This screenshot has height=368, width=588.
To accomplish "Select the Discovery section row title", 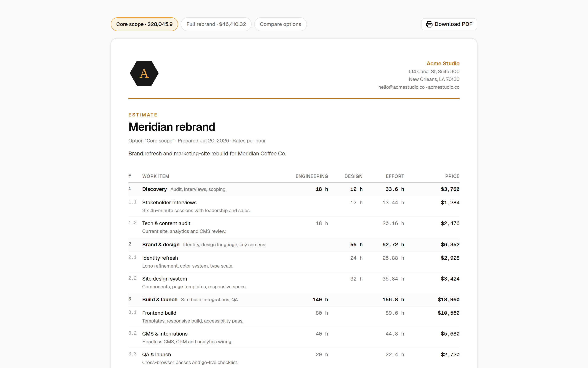I will click(x=155, y=189).
